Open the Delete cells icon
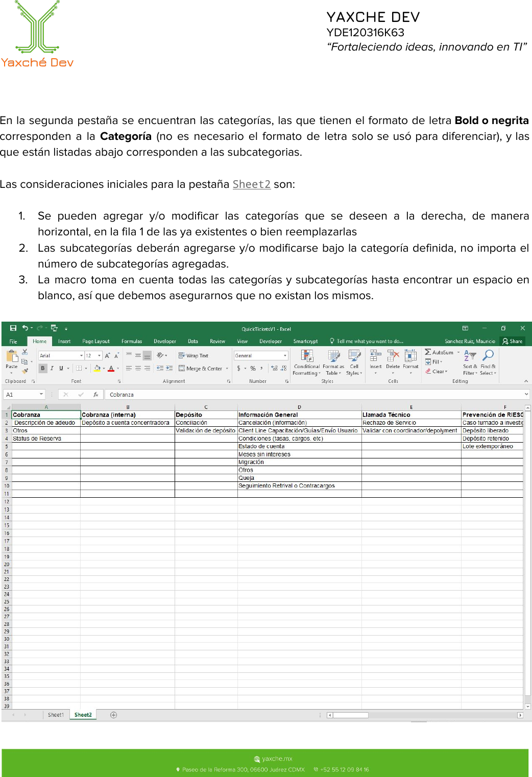The image size is (532, 777). pos(393,355)
